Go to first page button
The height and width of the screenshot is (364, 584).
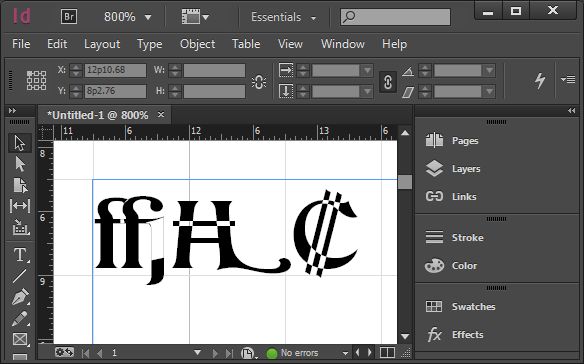86,353
